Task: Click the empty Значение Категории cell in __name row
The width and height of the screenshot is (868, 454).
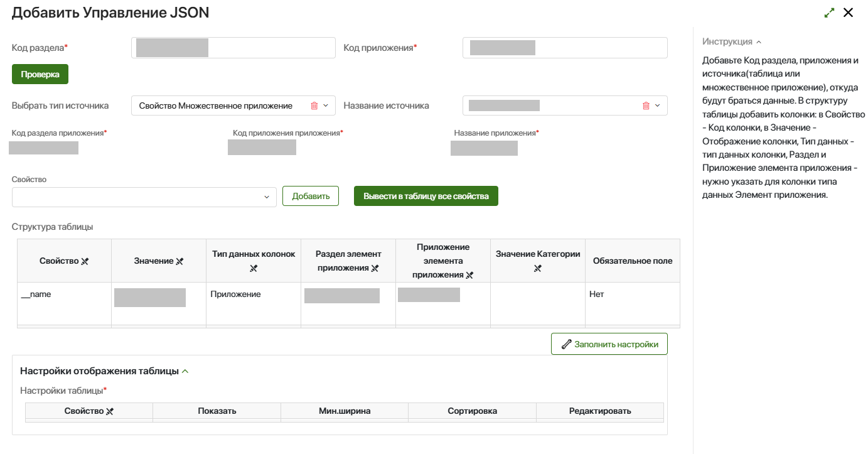Action: pyautogui.click(x=537, y=304)
